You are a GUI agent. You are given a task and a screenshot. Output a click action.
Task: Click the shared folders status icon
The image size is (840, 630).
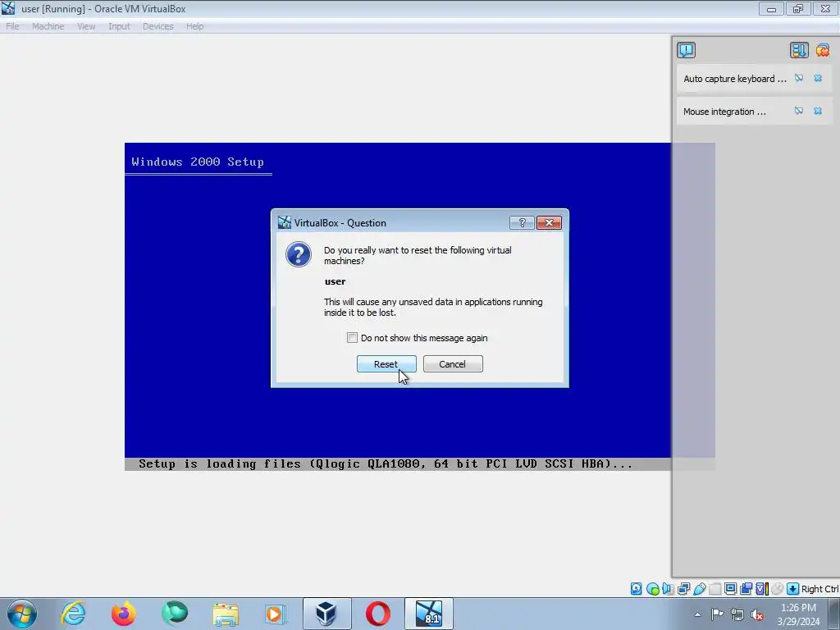(714, 589)
